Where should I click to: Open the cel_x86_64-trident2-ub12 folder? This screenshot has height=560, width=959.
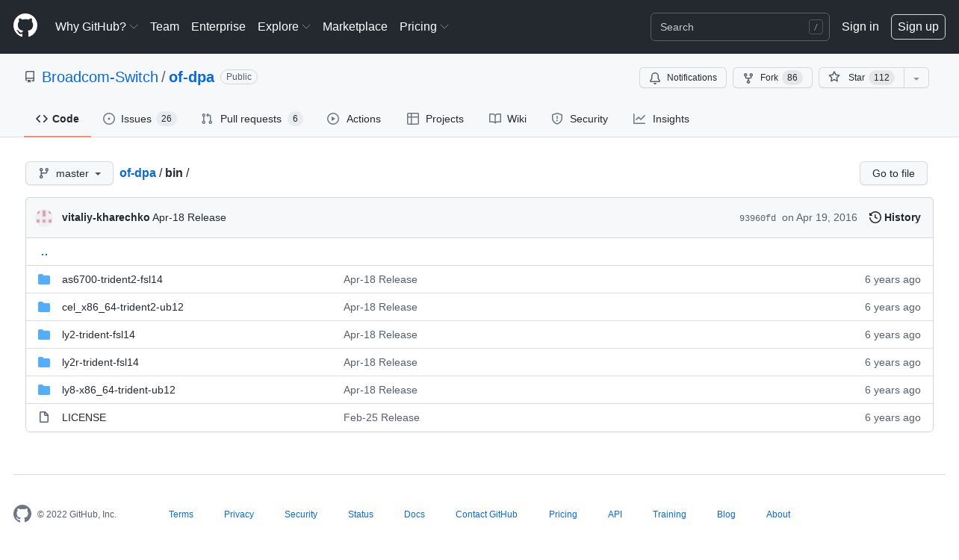coord(122,307)
